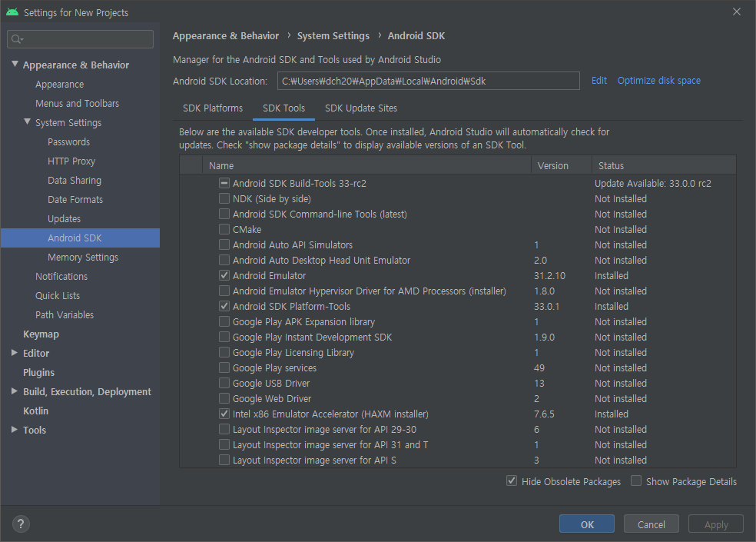The image size is (756, 542).
Task: Open Date Formats settings
Action: (75, 199)
